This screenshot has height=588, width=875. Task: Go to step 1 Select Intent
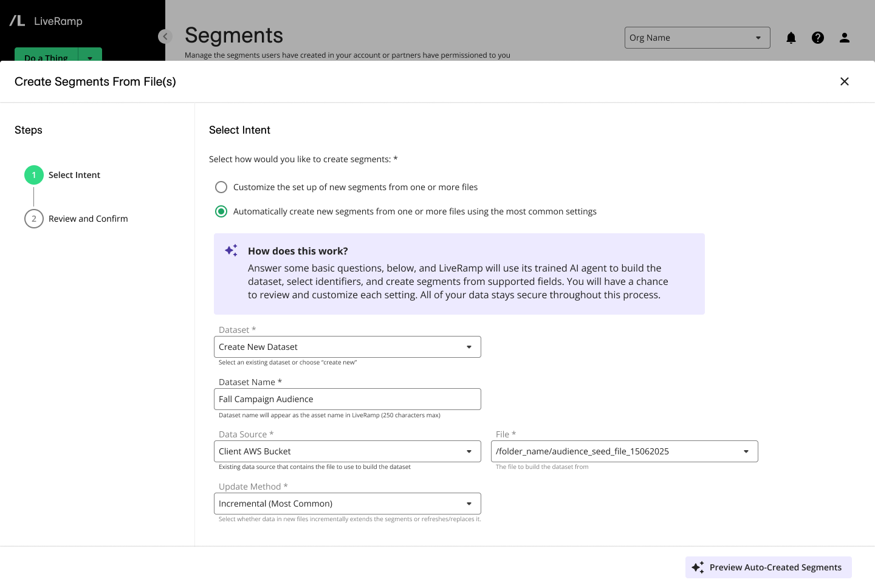(x=63, y=175)
